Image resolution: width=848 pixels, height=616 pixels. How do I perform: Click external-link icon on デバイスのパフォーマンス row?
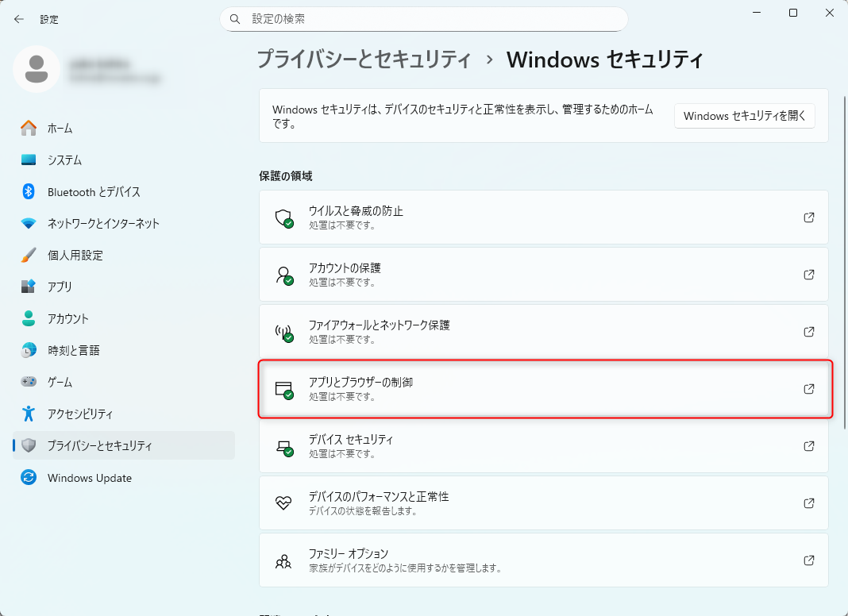808,503
